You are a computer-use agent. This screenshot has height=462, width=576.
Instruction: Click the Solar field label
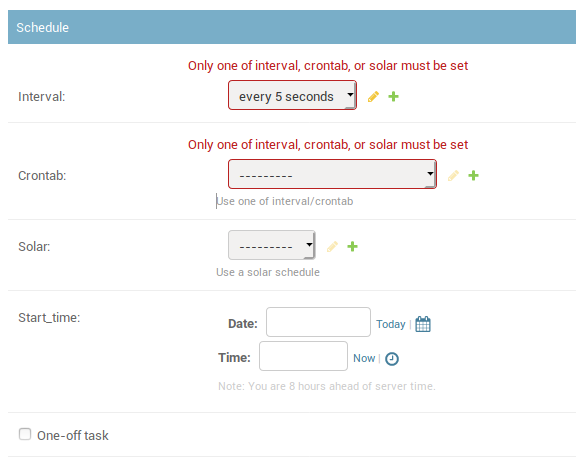[34, 246]
